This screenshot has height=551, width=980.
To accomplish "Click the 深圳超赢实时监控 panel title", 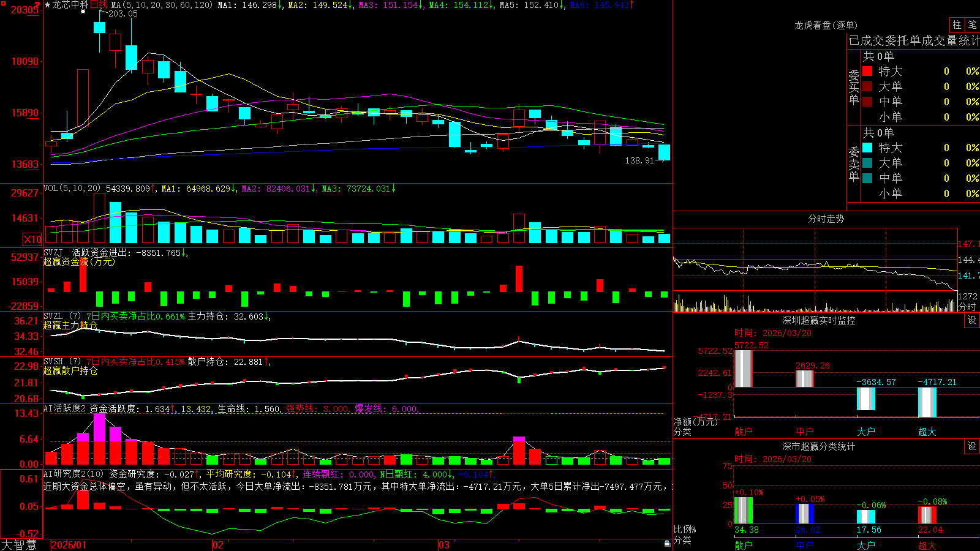I will coord(819,320).
